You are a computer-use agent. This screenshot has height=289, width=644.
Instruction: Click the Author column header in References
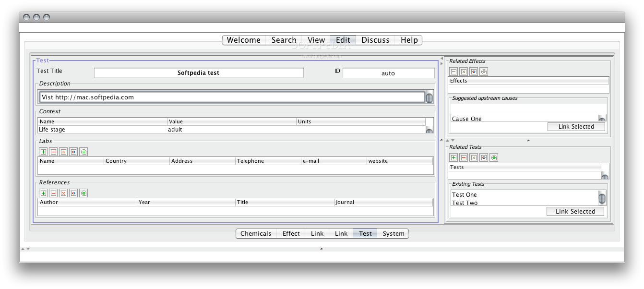[x=87, y=202]
